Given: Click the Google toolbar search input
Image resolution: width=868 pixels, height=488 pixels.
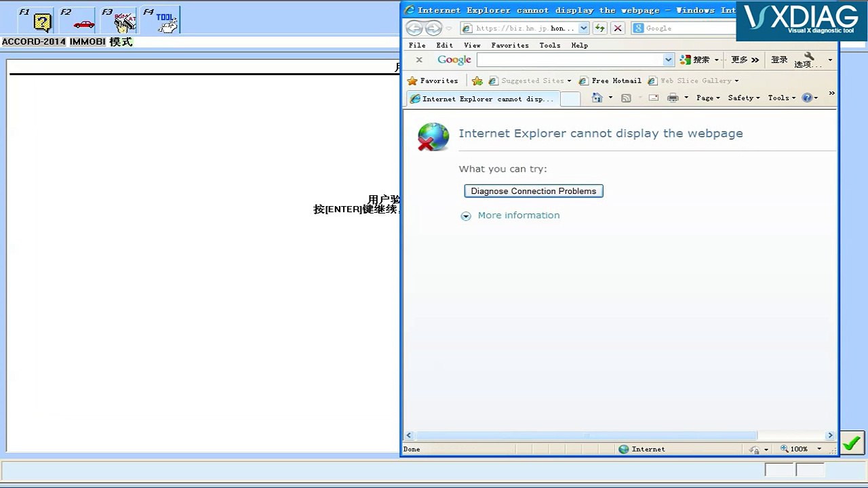Looking at the screenshot, I should 570,60.
